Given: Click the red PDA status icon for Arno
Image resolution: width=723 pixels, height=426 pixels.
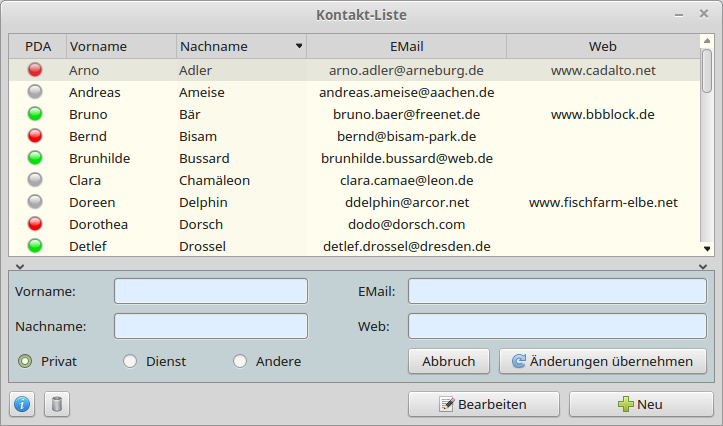Looking at the screenshot, I should pyautogui.click(x=35, y=70).
